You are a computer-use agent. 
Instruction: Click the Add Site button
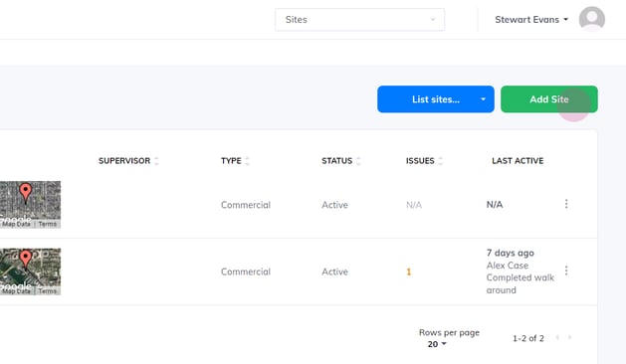(x=549, y=99)
